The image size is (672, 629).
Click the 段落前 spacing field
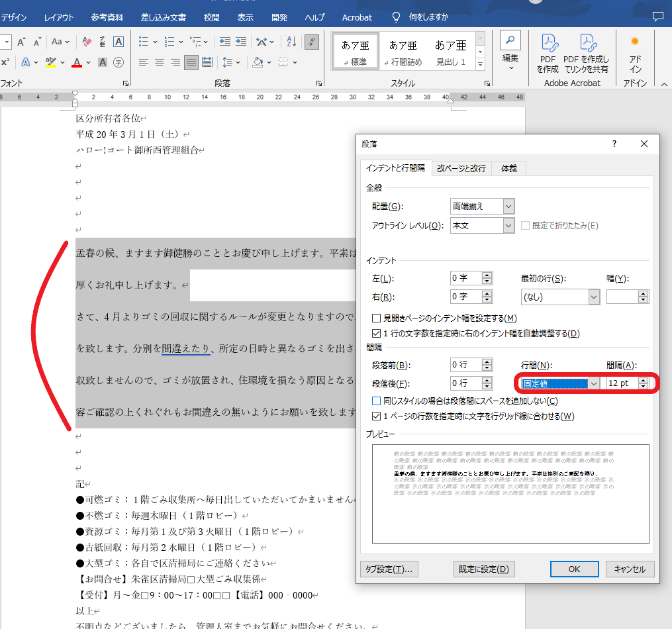point(466,365)
